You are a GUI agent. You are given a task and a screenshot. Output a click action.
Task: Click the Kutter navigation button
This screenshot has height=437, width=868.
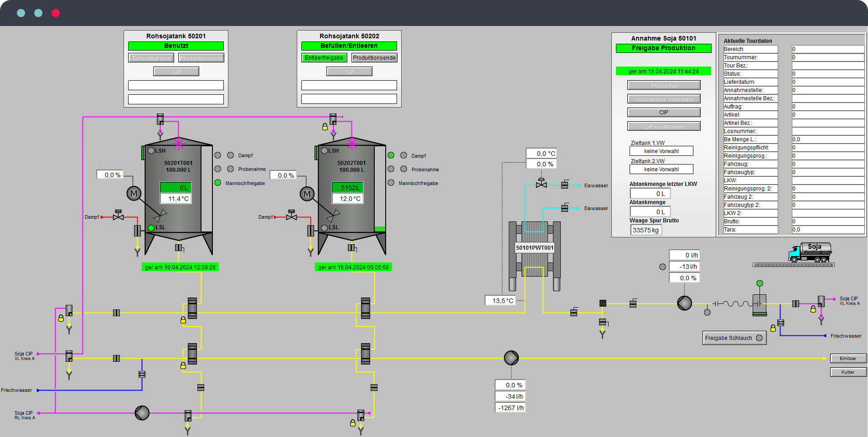pyautogui.click(x=847, y=372)
